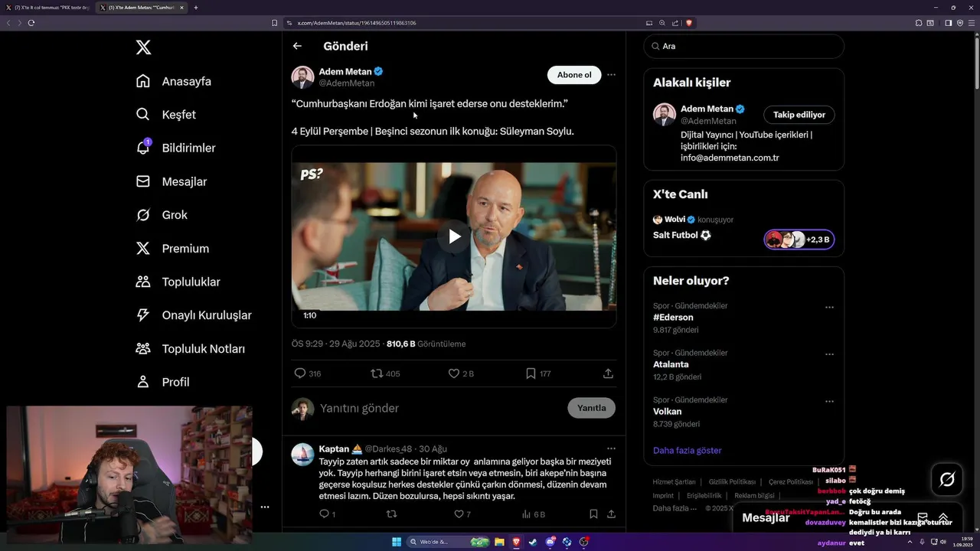The image size is (980, 551).
Task: Reply to Kaptan's comment
Action: tap(327, 514)
